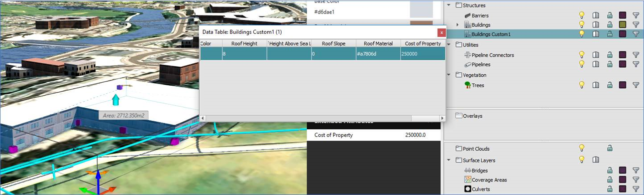Select the Buildings Custom1 layer
Image resolution: width=644 pixels, height=195 pixels.
491,34
